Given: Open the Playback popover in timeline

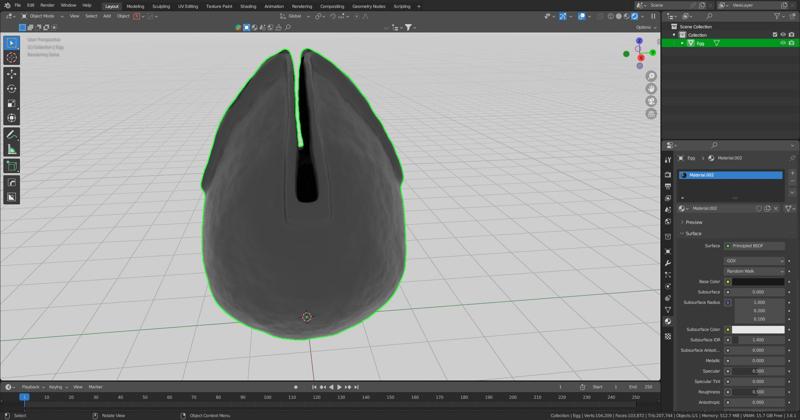Looking at the screenshot, I should [x=33, y=387].
